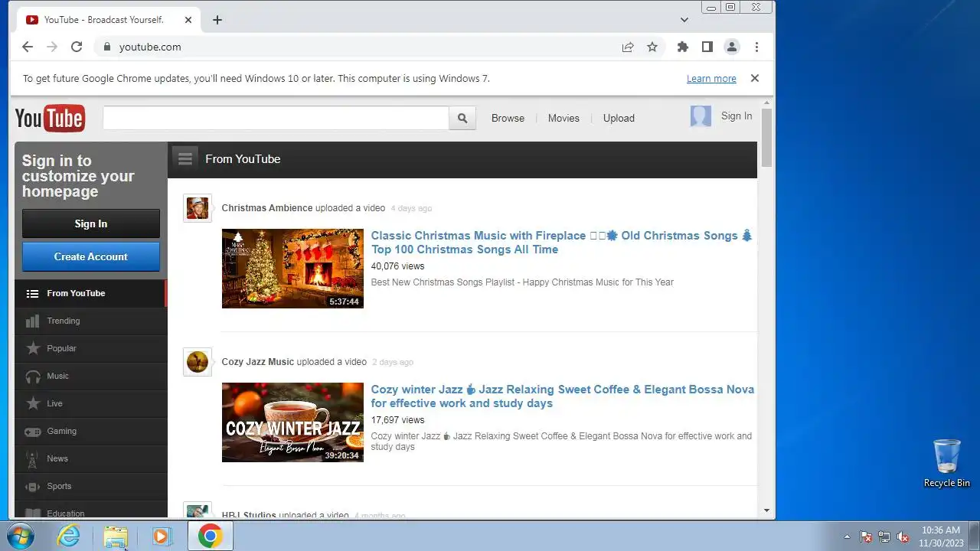
Task: Click the Create Account button
Action: pyautogui.click(x=91, y=256)
